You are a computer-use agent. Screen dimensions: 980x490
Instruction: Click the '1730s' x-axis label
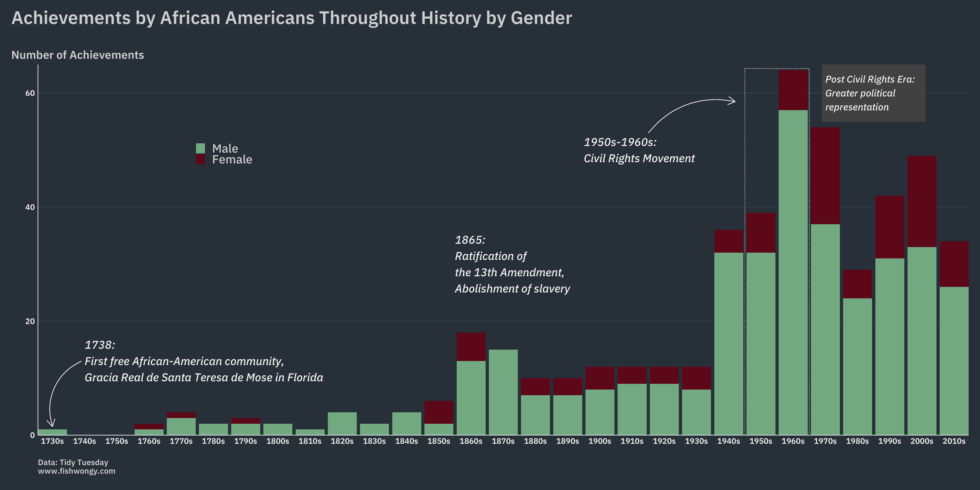pyautogui.click(x=52, y=441)
